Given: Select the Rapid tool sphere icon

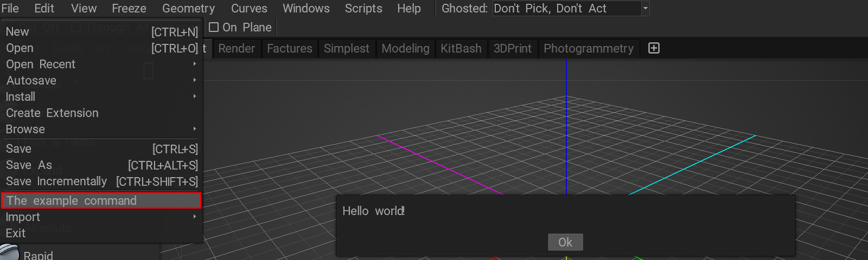Looking at the screenshot, I should tap(10, 253).
